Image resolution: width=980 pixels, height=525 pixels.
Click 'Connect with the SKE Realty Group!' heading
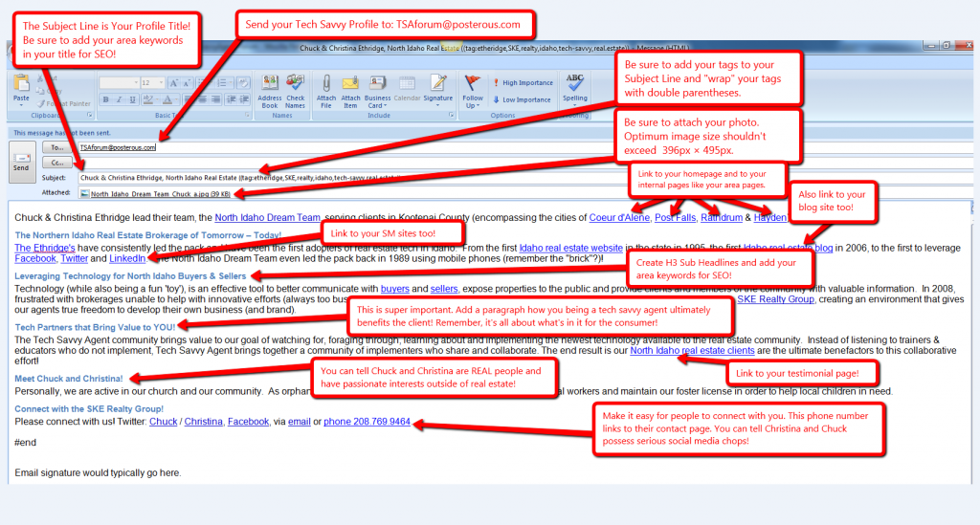coord(89,409)
